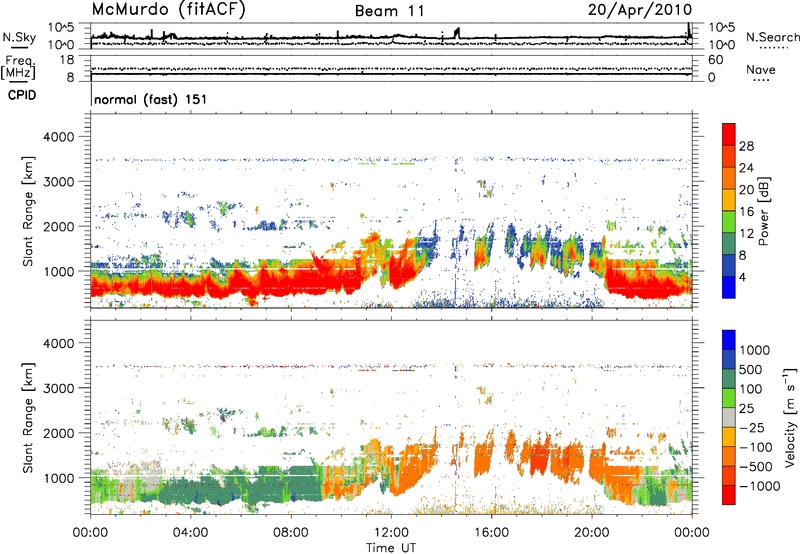Click the '-25' tick on the velocity scale
This screenshot has height=554, width=800.
point(752,428)
